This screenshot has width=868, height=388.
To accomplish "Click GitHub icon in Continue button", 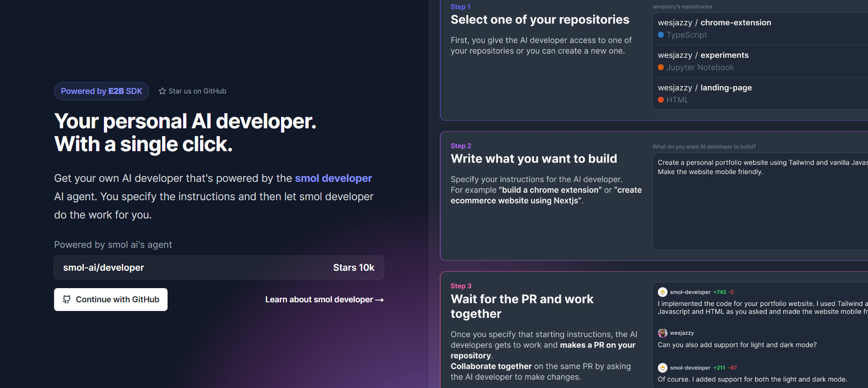I will (x=67, y=300).
